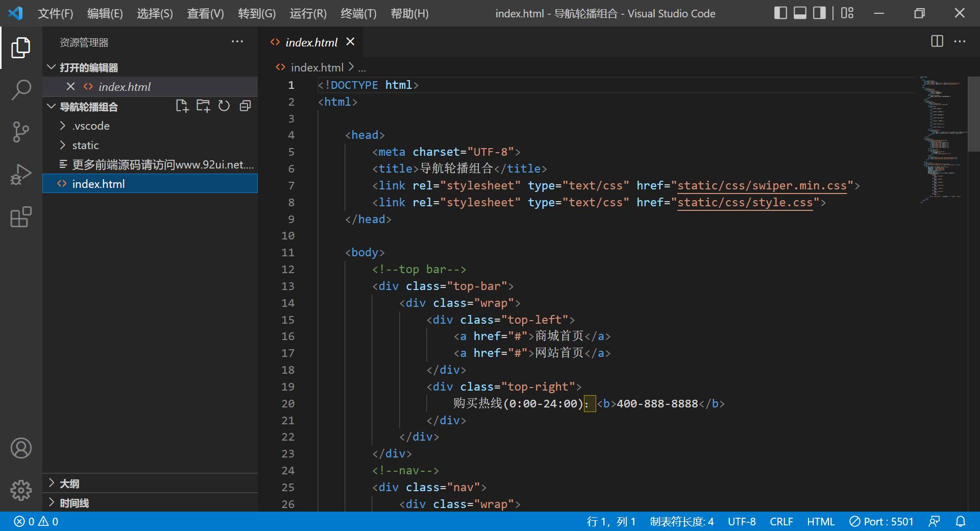
Task: Change the HTML language mode
Action: 821,521
